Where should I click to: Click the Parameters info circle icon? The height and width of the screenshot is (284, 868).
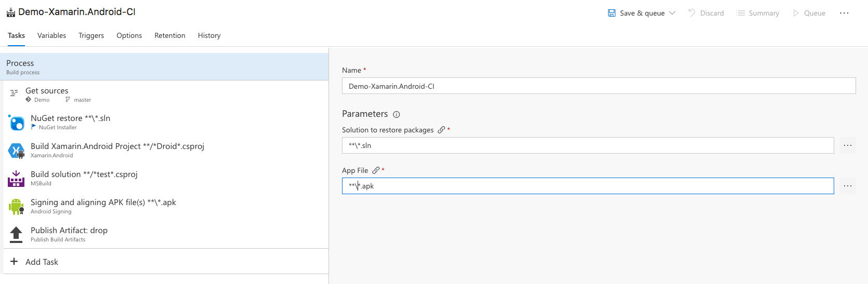[396, 114]
